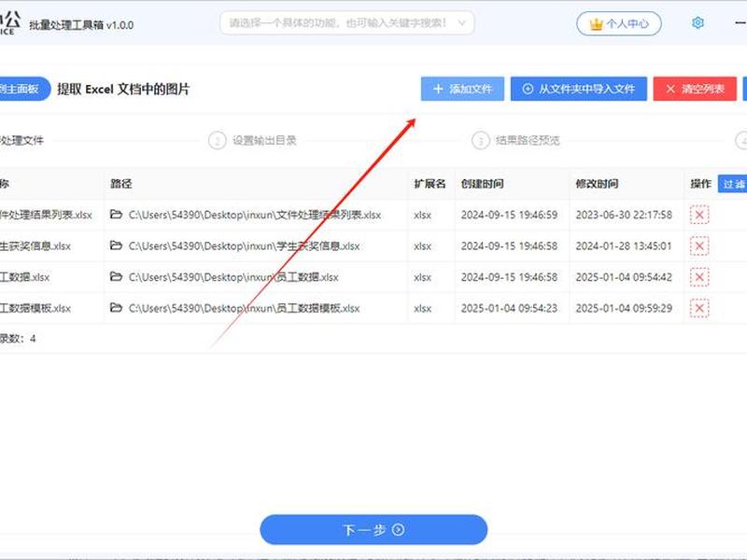Click 从文件夹中导入文件 button
747x560 pixels.
point(578,89)
